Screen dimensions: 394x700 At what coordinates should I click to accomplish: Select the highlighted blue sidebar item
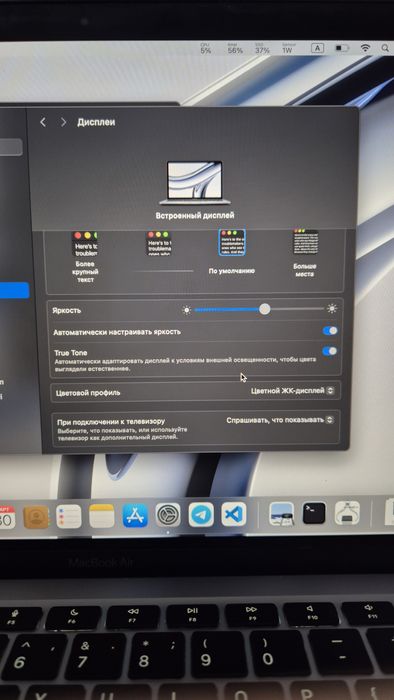[14, 291]
